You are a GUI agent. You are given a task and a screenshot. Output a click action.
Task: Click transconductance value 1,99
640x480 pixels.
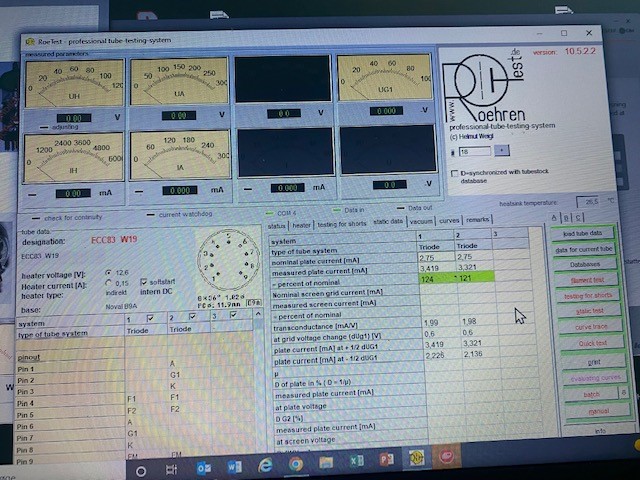(x=431, y=322)
